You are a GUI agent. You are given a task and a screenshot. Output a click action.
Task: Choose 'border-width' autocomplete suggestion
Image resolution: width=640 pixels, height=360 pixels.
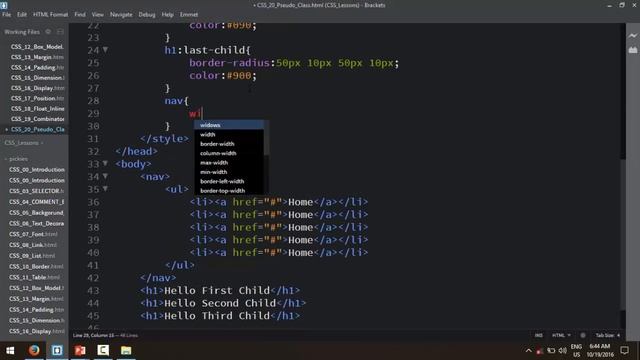point(229,144)
